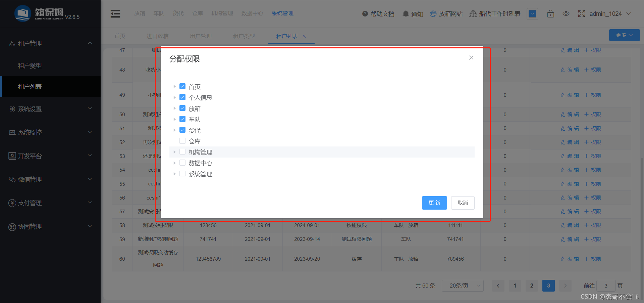Select 数据中心 in top navigation
Viewport: 644px width, 303px height.
[x=252, y=13]
